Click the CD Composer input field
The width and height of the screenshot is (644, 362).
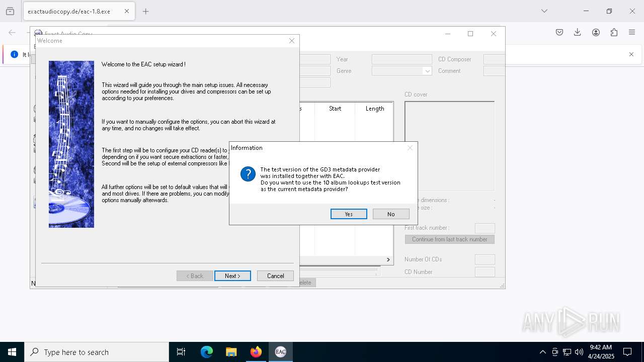coord(494,59)
